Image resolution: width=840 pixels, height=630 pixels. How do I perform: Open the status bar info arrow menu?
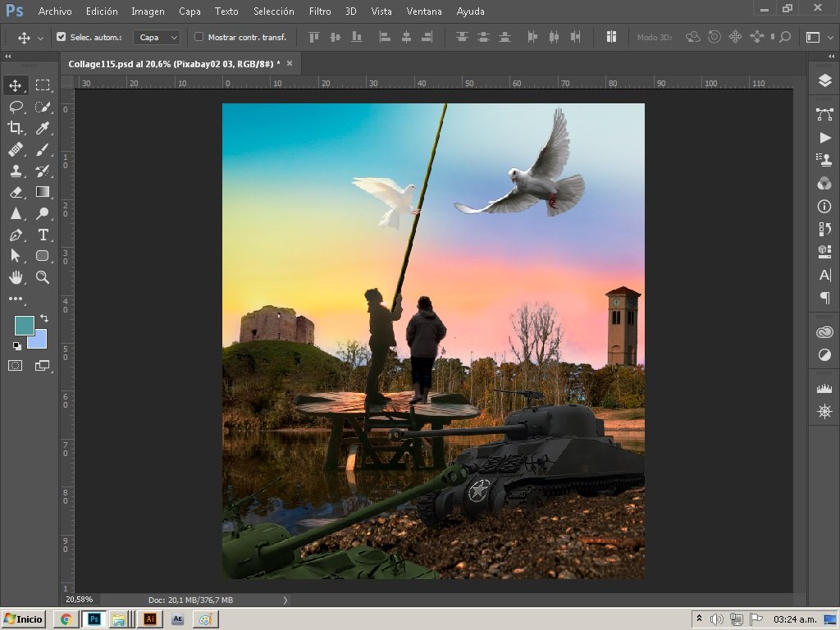point(285,600)
